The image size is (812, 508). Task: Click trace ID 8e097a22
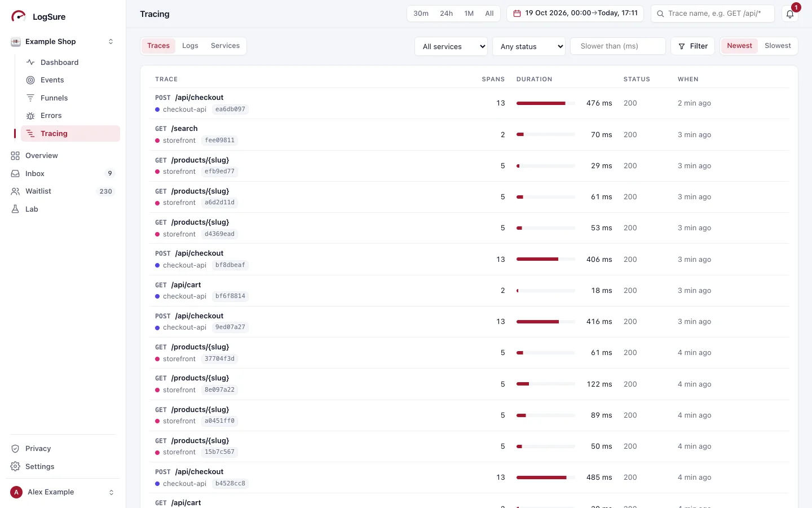pos(220,390)
